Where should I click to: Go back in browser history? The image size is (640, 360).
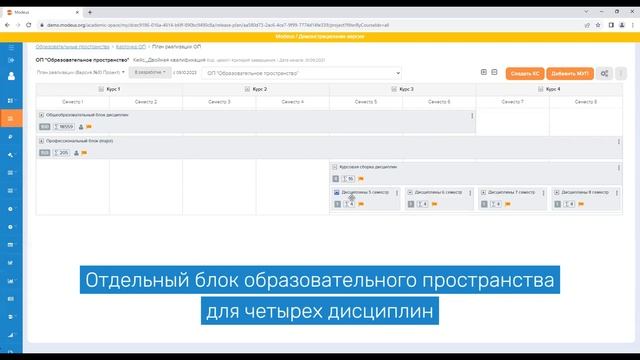pos(7,25)
